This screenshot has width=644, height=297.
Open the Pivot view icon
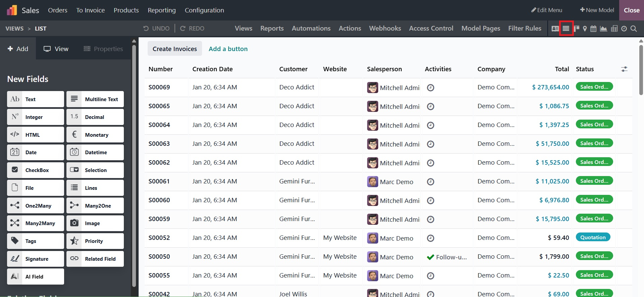(x=614, y=29)
